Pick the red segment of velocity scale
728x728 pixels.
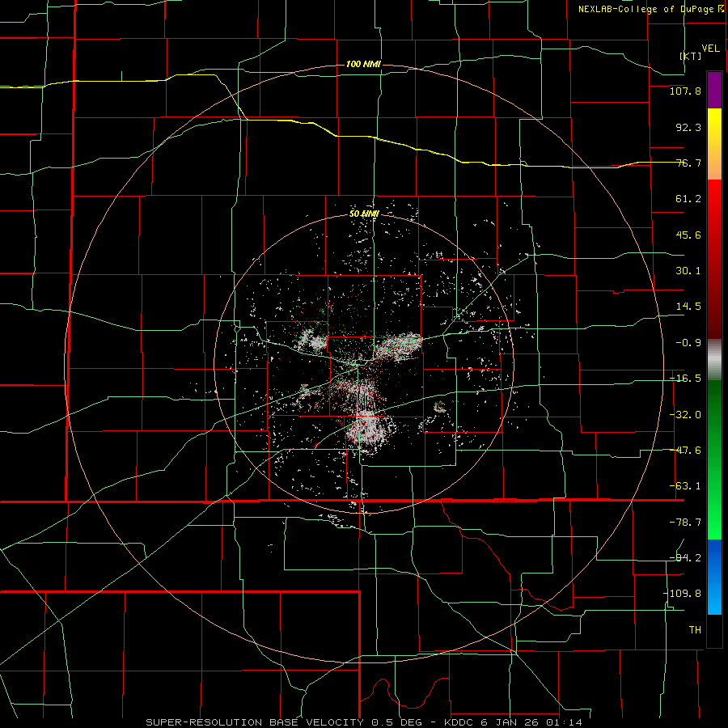pyautogui.click(x=714, y=259)
